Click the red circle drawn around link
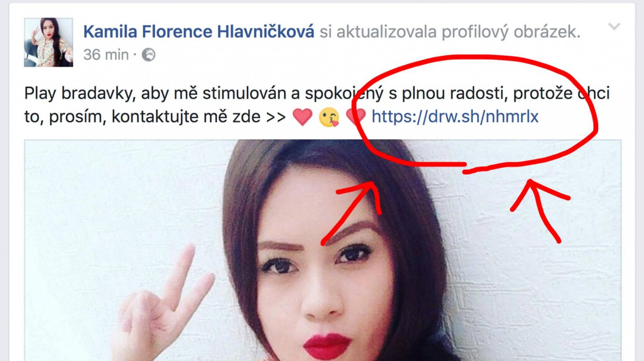The height and width of the screenshot is (361, 644). [474, 114]
